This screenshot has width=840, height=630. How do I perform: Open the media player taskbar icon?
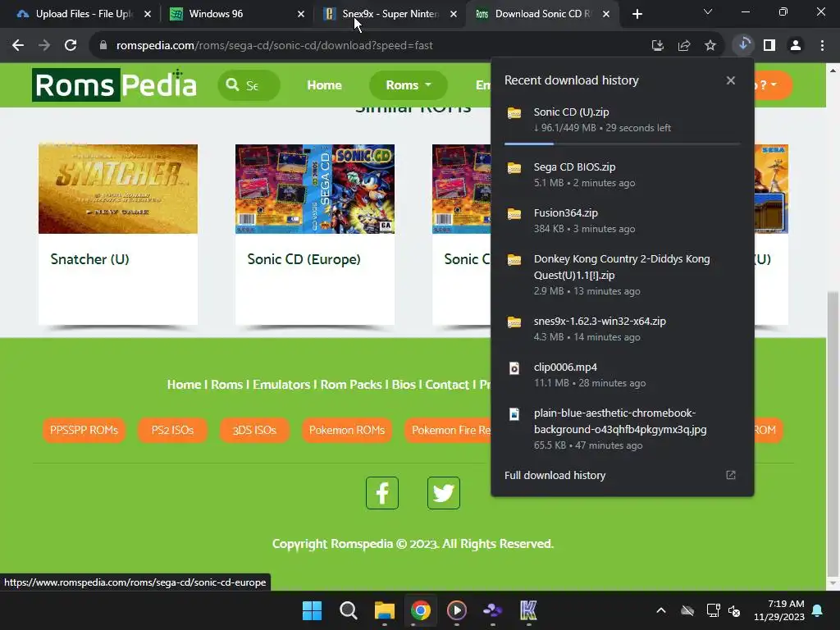(x=456, y=610)
